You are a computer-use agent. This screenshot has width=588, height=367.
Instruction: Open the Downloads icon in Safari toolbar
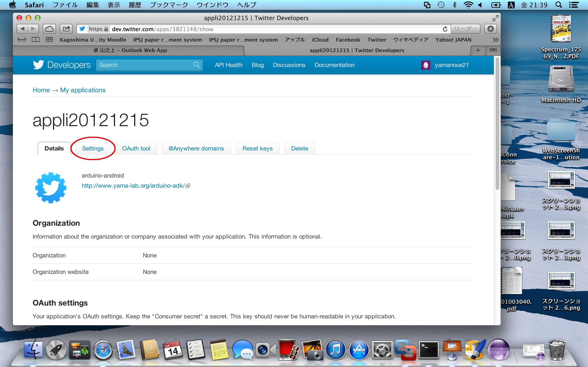click(490, 29)
